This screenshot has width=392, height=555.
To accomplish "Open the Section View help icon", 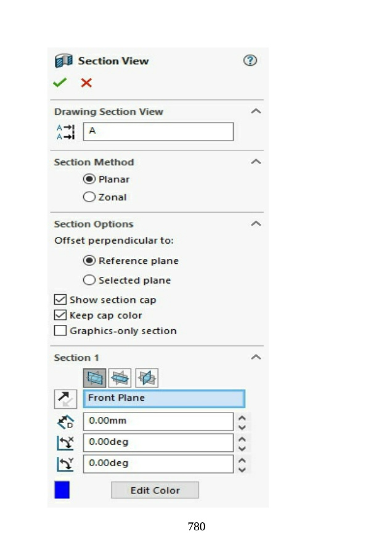I will [x=250, y=60].
